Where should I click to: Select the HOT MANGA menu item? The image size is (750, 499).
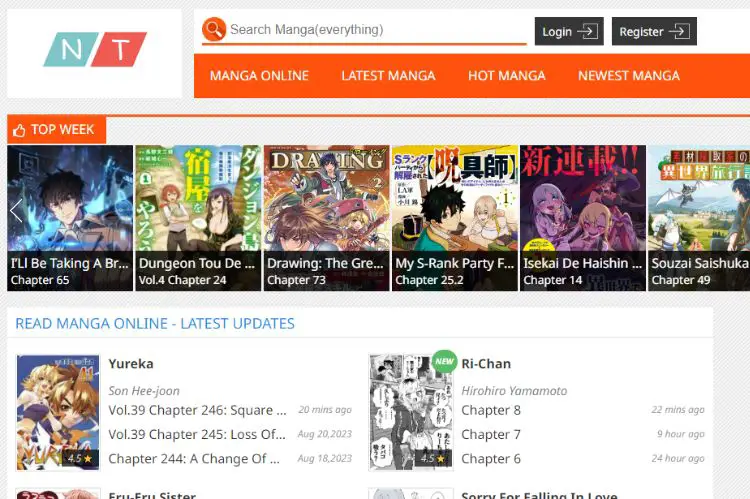point(507,76)
